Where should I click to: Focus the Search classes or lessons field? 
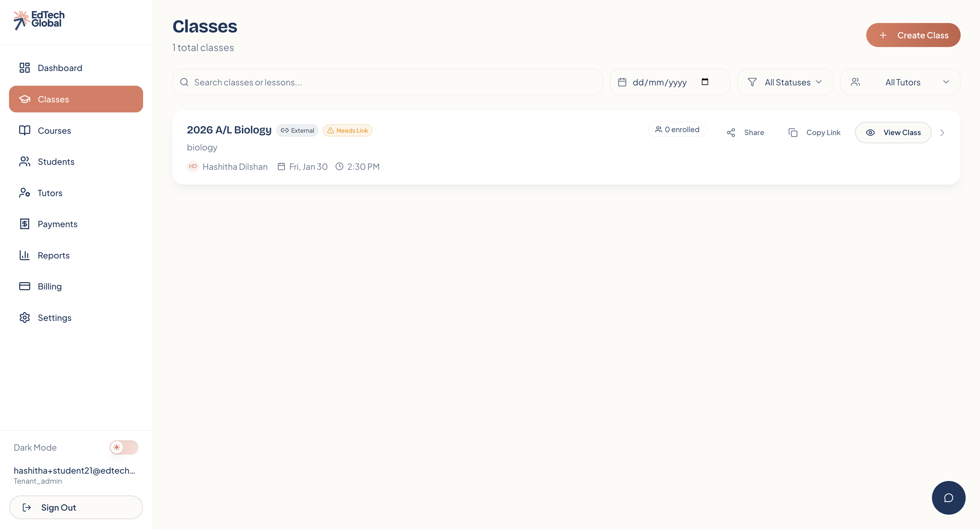[388, 82]
